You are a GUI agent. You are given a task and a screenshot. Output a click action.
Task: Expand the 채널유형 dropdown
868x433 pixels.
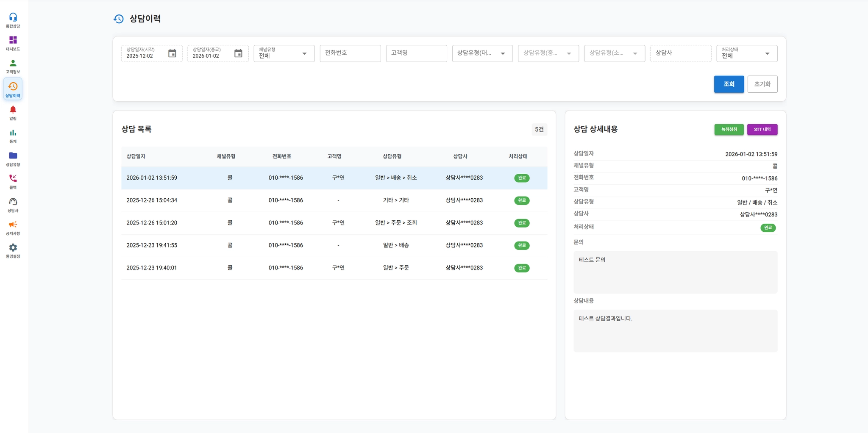(x=284, y=53)
